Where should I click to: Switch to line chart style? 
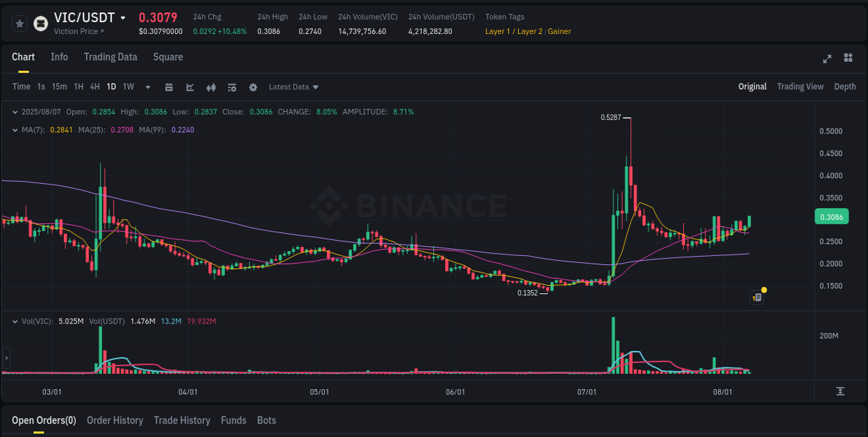pos(190,87)
